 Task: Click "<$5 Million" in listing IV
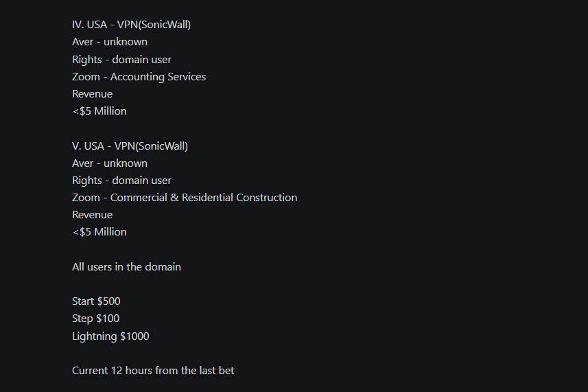click(x=99, y=111)
